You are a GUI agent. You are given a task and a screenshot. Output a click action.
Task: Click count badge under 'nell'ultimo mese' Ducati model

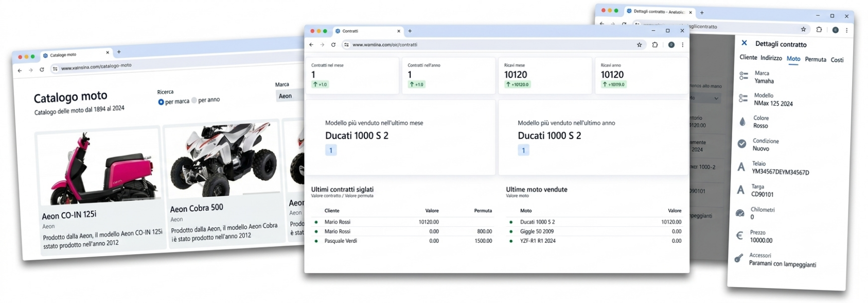tap(331, 150)
